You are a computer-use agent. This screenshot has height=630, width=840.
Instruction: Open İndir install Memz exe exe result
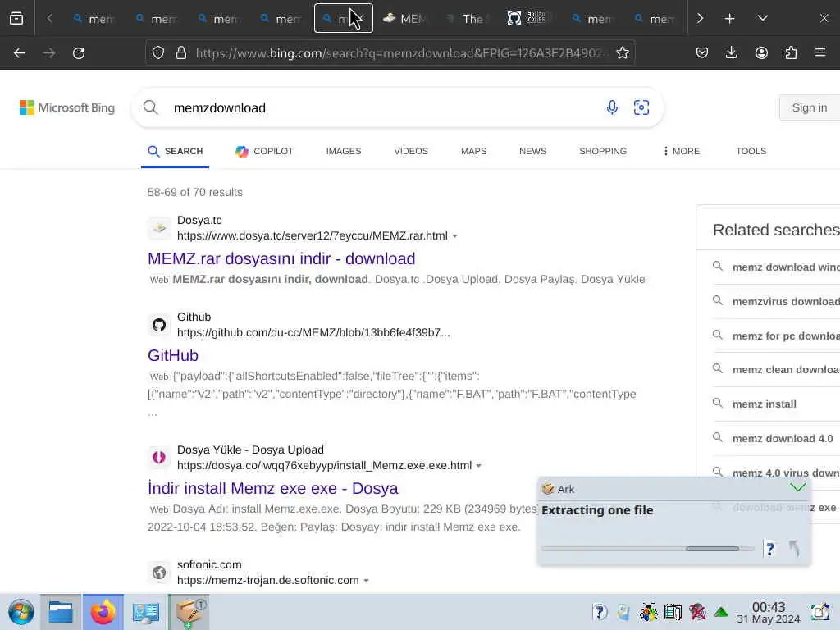[x=272, y=488]
